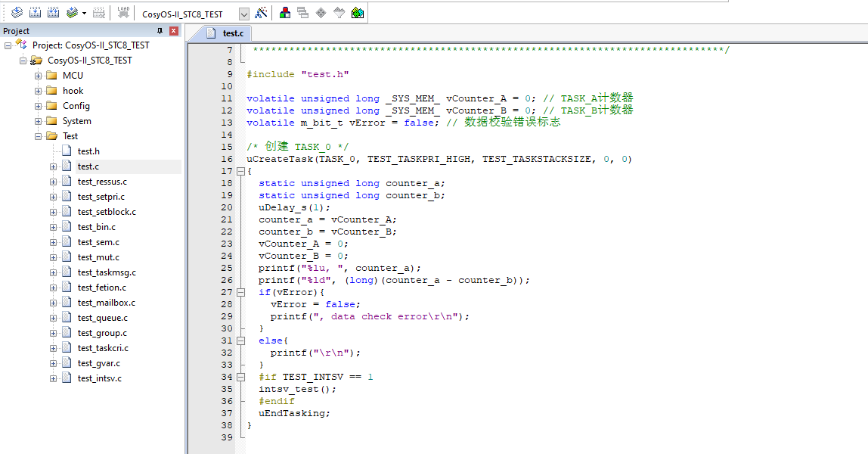Click the System folder icon
Image resolution: width=868 pixels, height=454 pixels.
(x=52, y=121)
